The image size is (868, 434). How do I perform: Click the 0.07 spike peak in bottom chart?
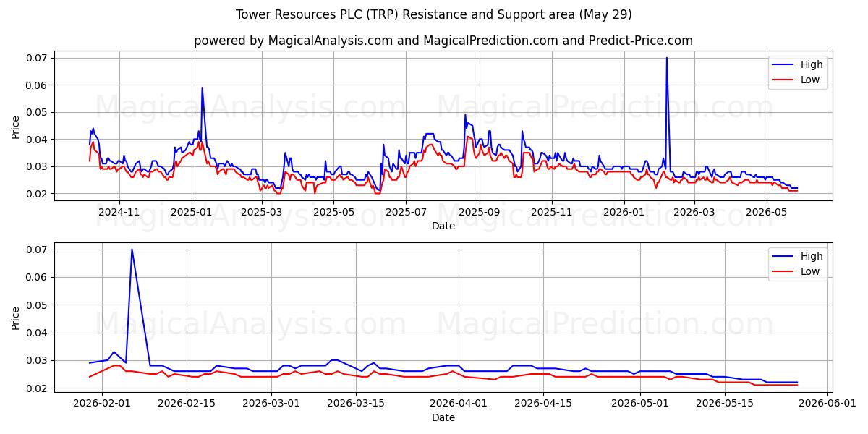point(132,250)
